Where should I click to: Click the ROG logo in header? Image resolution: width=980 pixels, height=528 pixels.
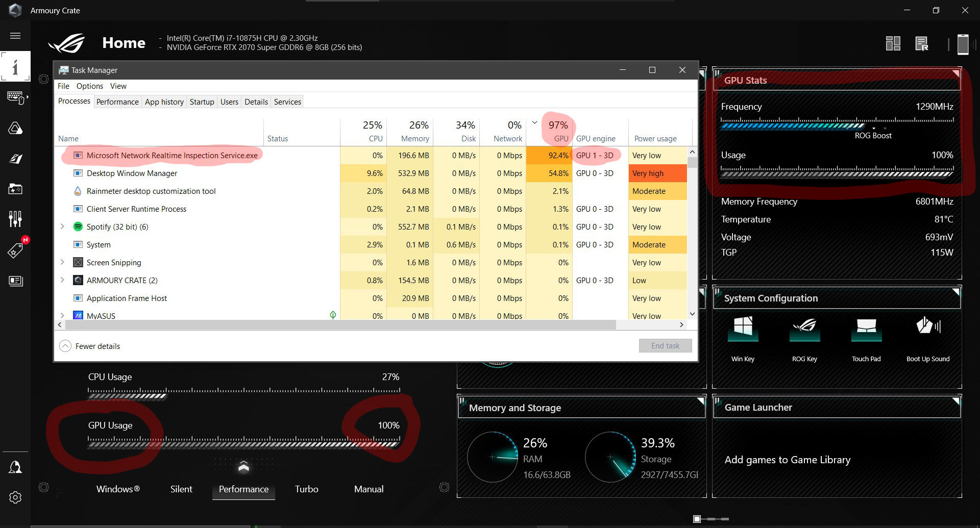pyautogui.click(x=67, y=43)
